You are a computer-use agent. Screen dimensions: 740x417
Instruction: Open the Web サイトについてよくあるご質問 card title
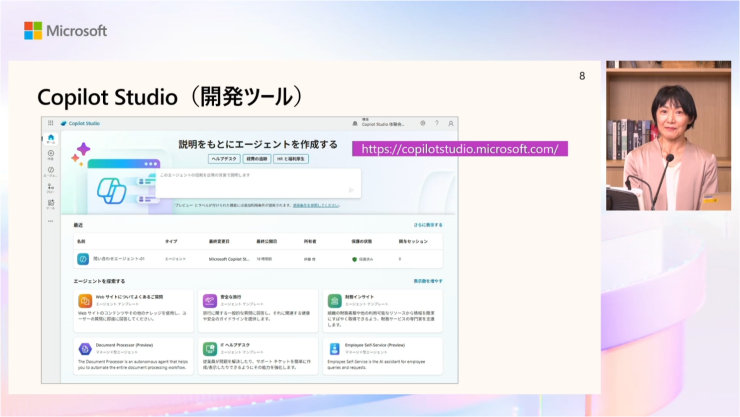pyautogui.click(x=129, y=297)
